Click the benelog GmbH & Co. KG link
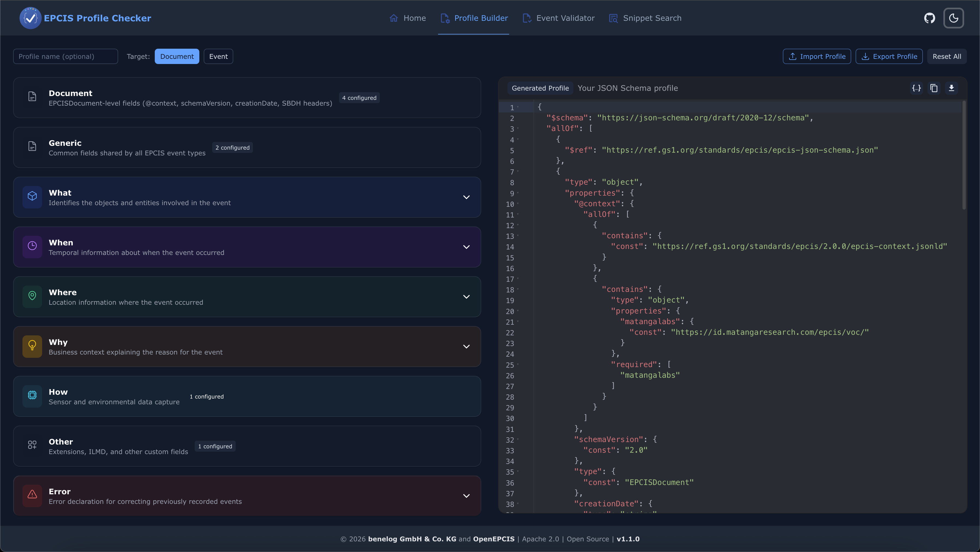 (412, 539)
